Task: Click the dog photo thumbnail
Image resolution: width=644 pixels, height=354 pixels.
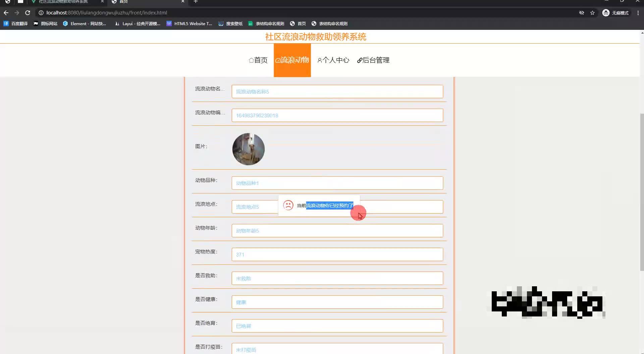Action: coord(248,149)
